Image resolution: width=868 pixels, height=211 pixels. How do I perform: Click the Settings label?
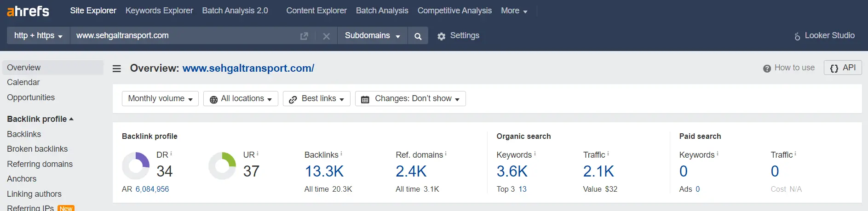pyautogui.click(x=465, y=35)
